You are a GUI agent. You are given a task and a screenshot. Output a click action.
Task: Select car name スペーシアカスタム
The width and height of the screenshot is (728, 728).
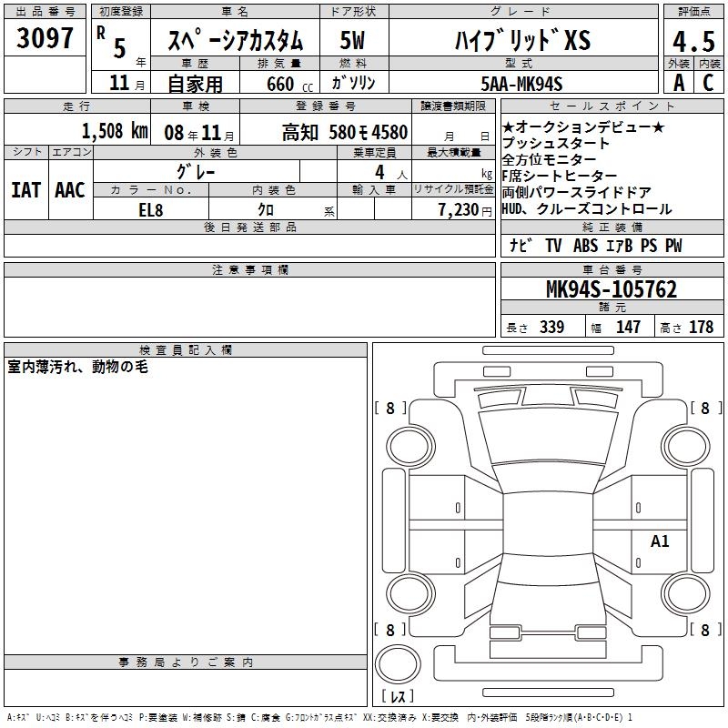coord(235,40)
